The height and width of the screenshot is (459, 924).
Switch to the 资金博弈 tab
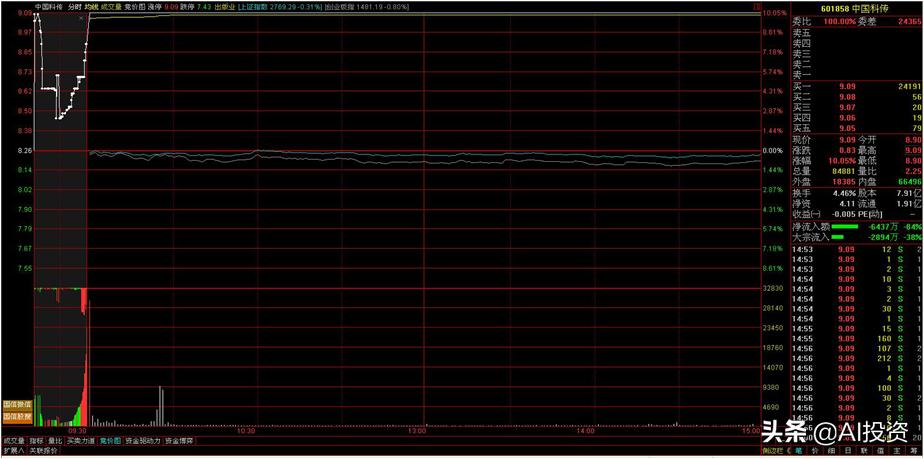click(179, 440)
